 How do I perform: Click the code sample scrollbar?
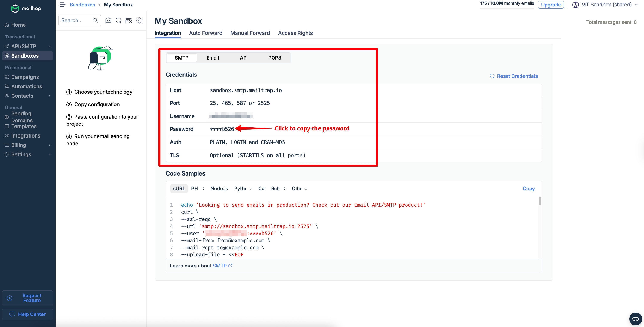click(540, 201)
